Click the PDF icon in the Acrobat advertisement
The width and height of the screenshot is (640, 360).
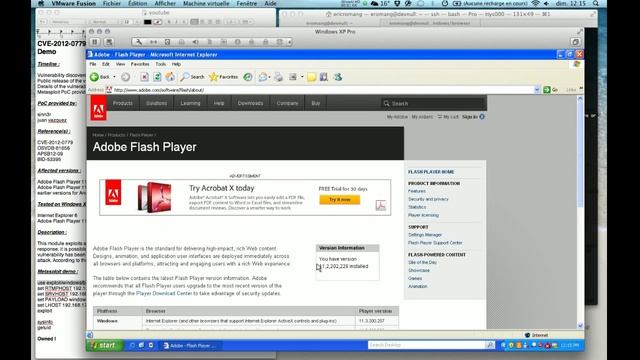[x=380, y=205]
